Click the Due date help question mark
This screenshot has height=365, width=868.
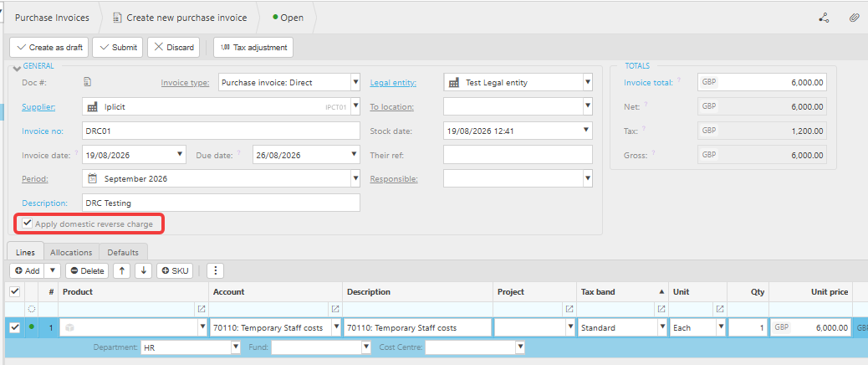239,153
